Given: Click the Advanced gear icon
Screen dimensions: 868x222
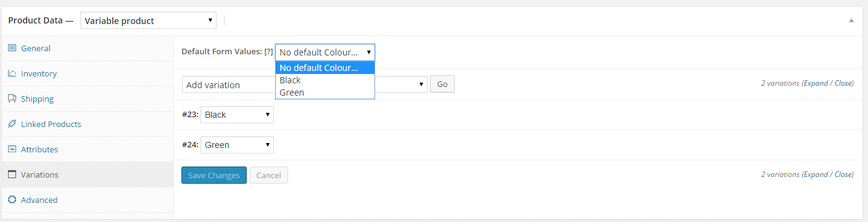Looking at the screenshot, I should click(x=12, y=200).
